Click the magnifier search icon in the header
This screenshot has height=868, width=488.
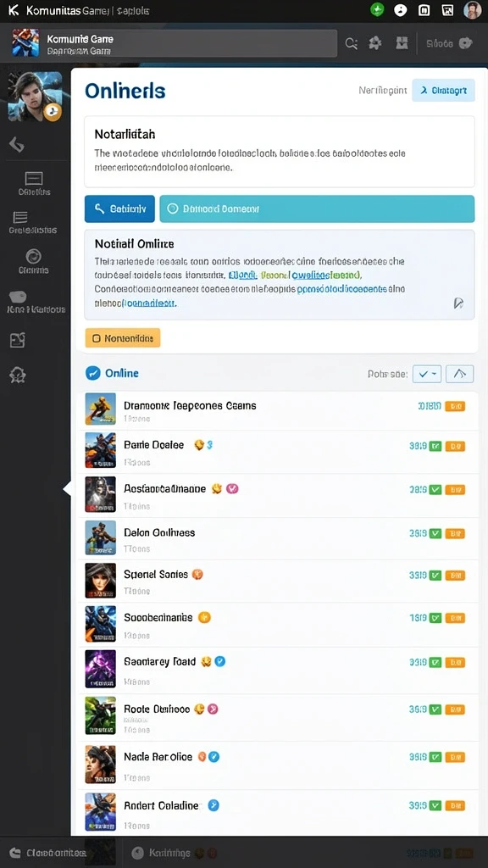click(352, 44)
